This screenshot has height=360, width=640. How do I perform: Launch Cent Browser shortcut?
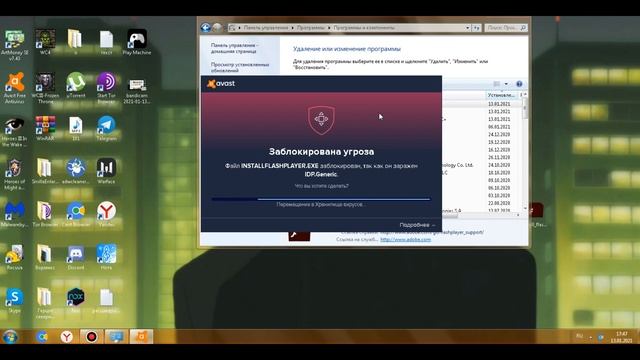pyautogui.click(x=76, y=214)
